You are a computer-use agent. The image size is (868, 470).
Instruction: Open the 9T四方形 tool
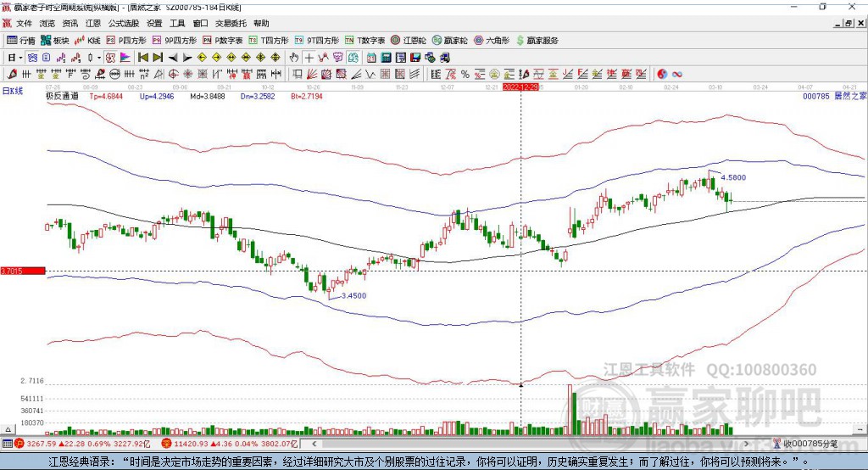[317, 41]
